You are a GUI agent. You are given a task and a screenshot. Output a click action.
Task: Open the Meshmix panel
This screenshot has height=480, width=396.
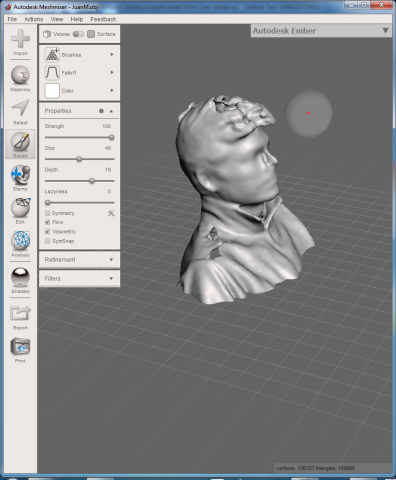coord(20,79)
